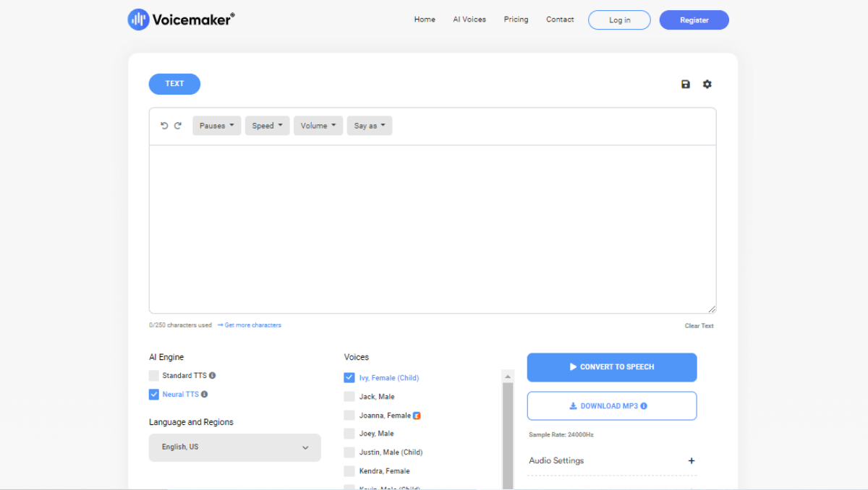Viewport: 868px width, 490px height.
Task: Click the Register button
Action: point(694,20)
